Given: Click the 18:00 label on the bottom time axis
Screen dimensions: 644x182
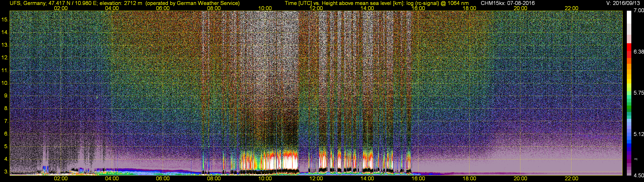Looking at the screenshot, I should 469,179.
